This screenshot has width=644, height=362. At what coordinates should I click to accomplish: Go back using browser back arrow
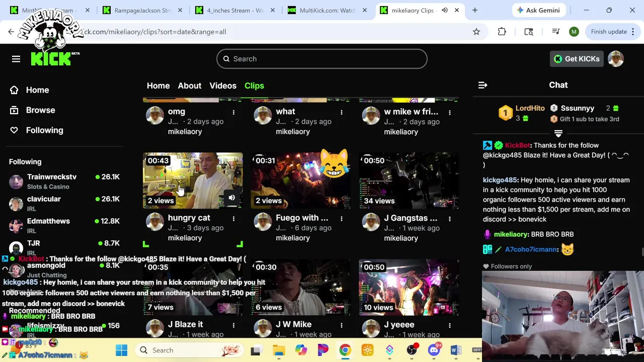coord(11,32)
